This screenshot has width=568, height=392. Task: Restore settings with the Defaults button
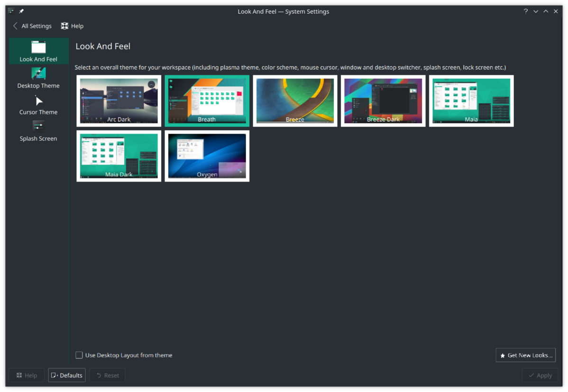coord(67,375)
